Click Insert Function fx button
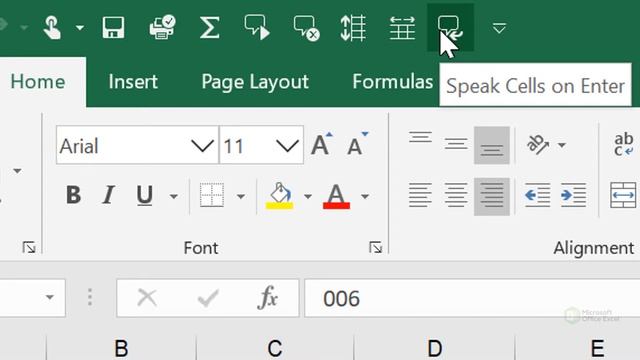The height and width of the screenshot is (360, 640). coord(268,298)
